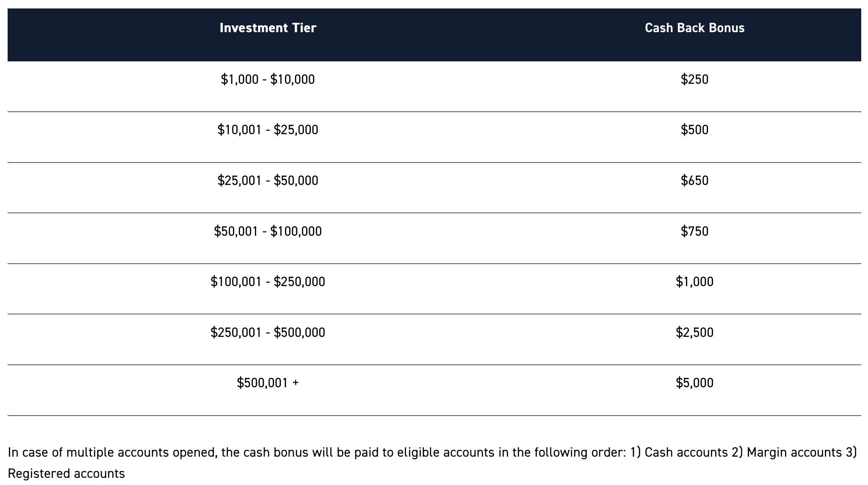Click the Cash Back Bonus column header
The height and width of the screenshot is (485, 868).
(x=694, y=28)
